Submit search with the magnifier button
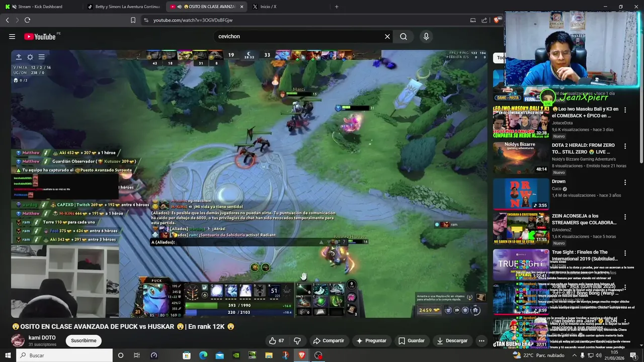The image size is (644, 362). tap(404, 36)
